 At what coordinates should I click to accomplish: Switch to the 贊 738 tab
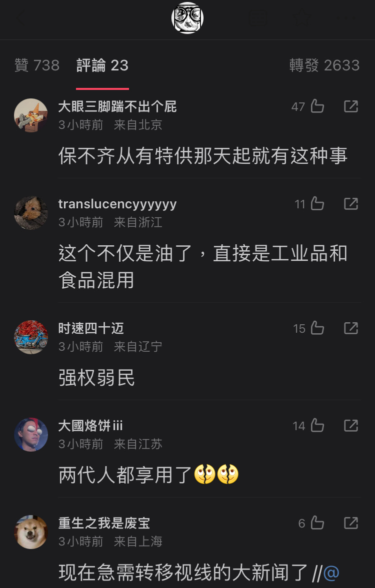pos(37,65)
